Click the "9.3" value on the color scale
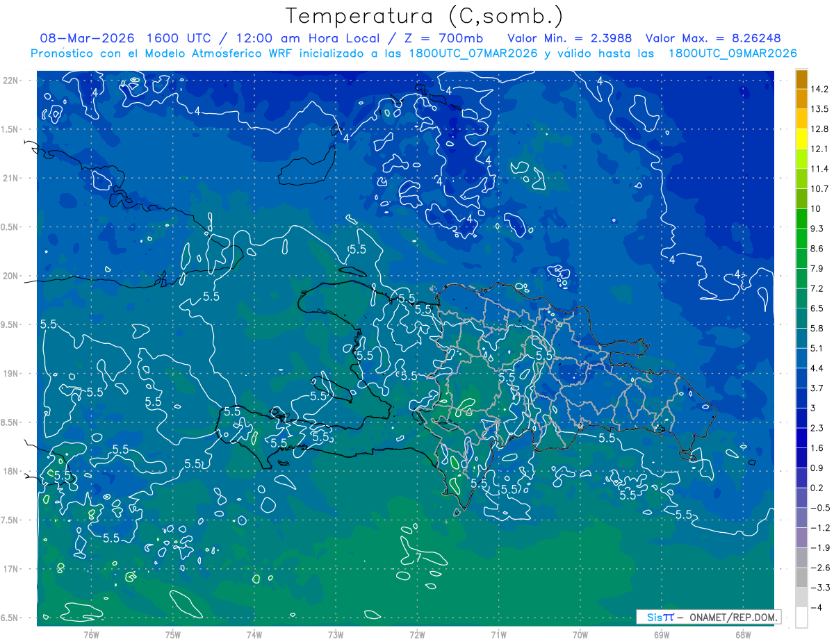This screenshot has height=644, width=834. tap(817, 229)
